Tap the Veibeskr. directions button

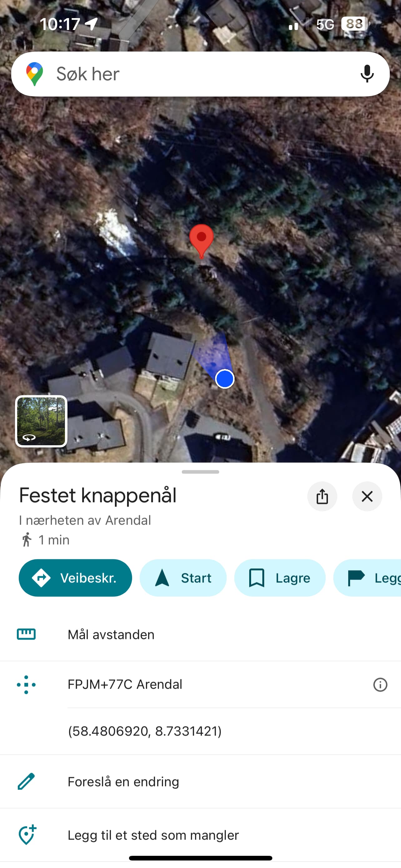coord(75,577)
